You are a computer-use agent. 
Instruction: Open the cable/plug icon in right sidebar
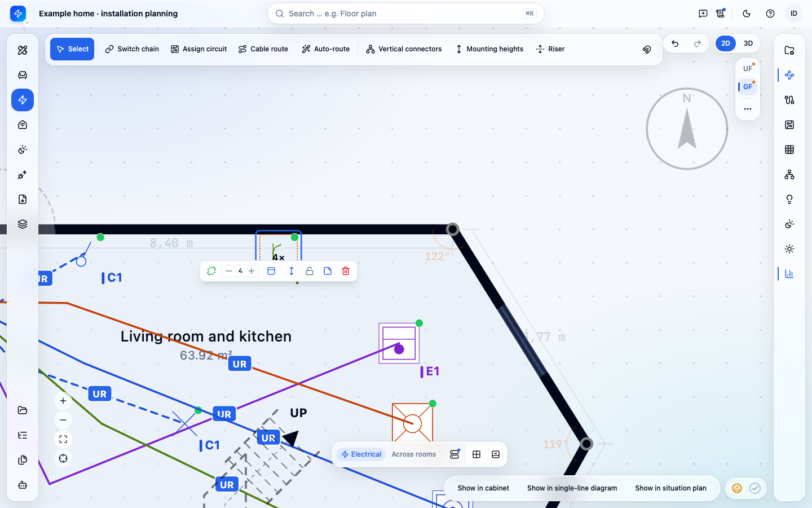789,100
